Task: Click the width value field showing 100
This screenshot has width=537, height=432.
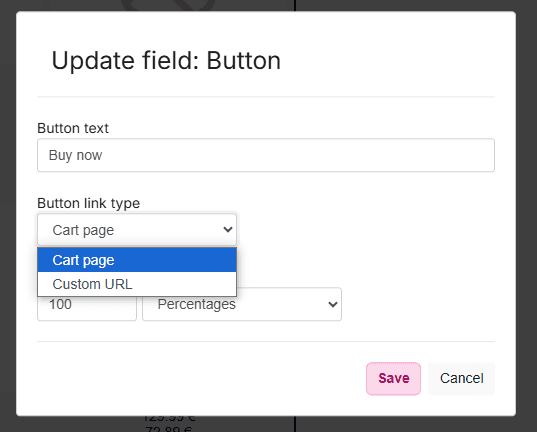Action: pos(87,308)
